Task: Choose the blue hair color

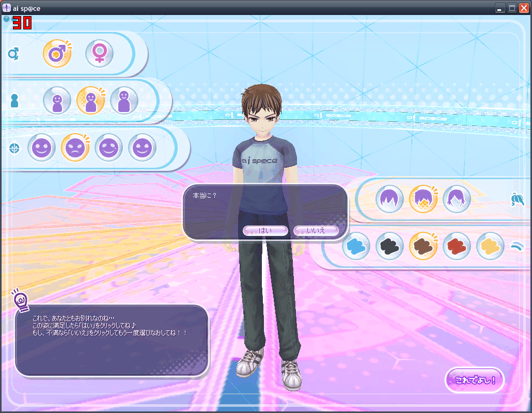Action: (356, 246)
